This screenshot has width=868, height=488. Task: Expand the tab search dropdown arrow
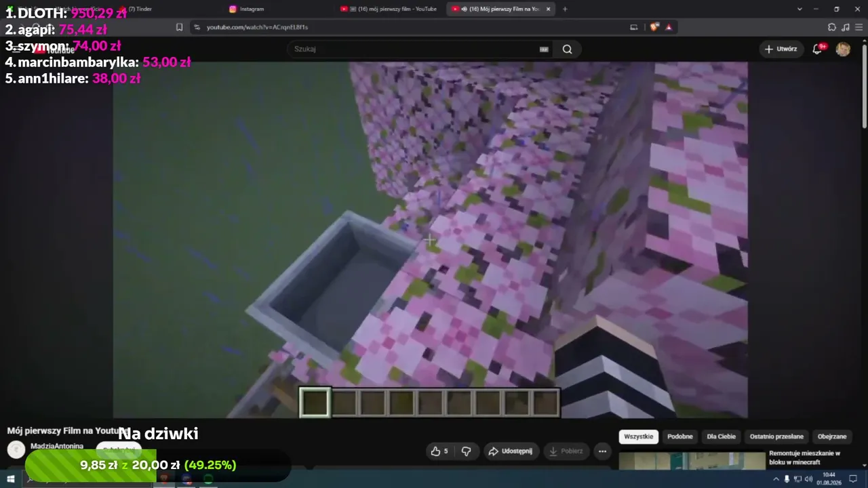coord(800,9)
